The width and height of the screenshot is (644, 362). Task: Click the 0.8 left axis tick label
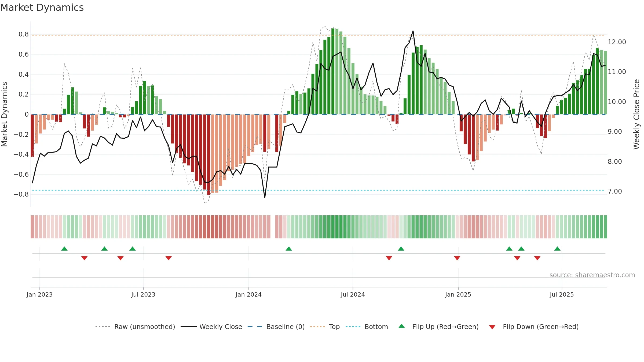pyautogui.click(x=24, y=34)
